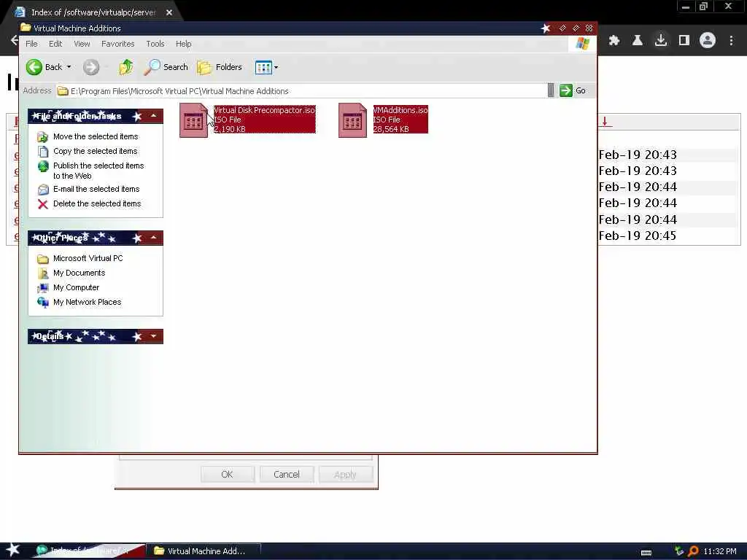Open the Favorites menu
Screen dimensions: 747x560
[117, 44]
